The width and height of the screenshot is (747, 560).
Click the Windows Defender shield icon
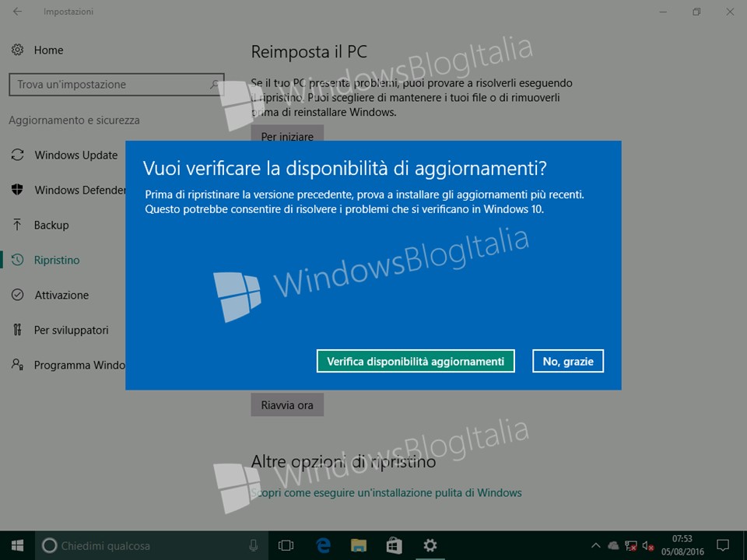point(17,190)
